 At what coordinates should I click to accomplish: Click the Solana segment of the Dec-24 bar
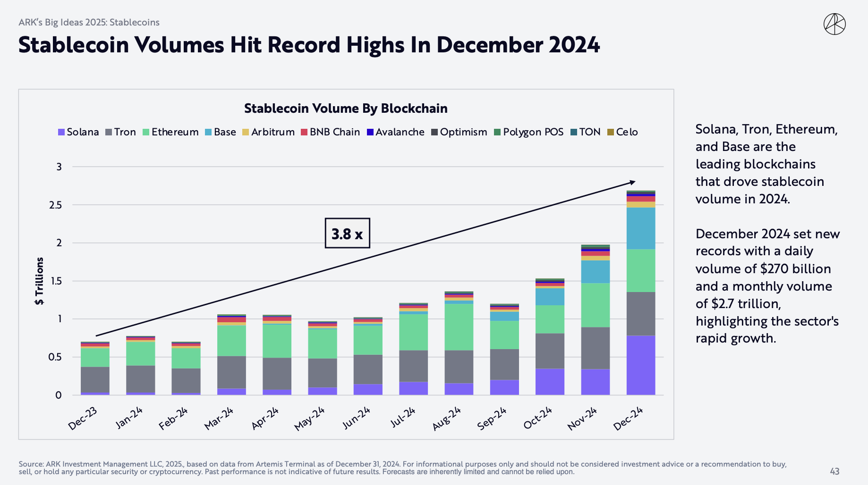click(641, 365)
